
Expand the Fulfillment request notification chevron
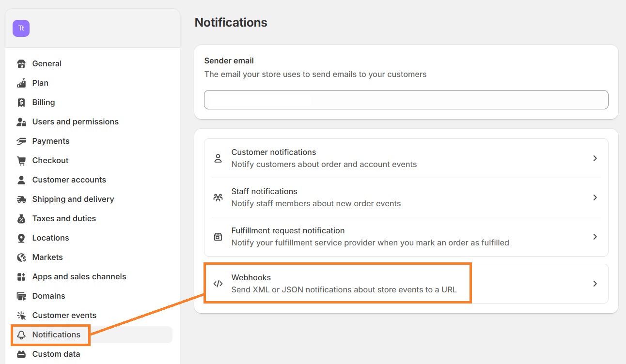click(595, 237)
